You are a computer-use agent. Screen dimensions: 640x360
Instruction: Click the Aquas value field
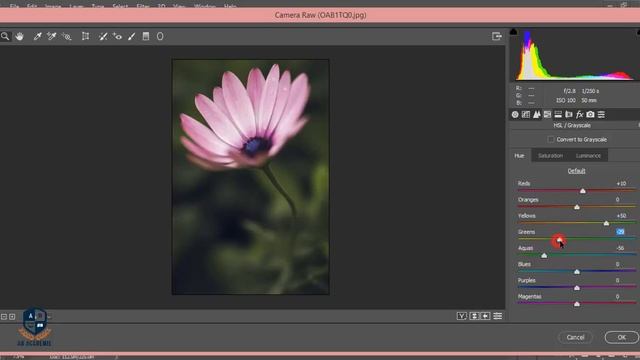pos(620,248)
